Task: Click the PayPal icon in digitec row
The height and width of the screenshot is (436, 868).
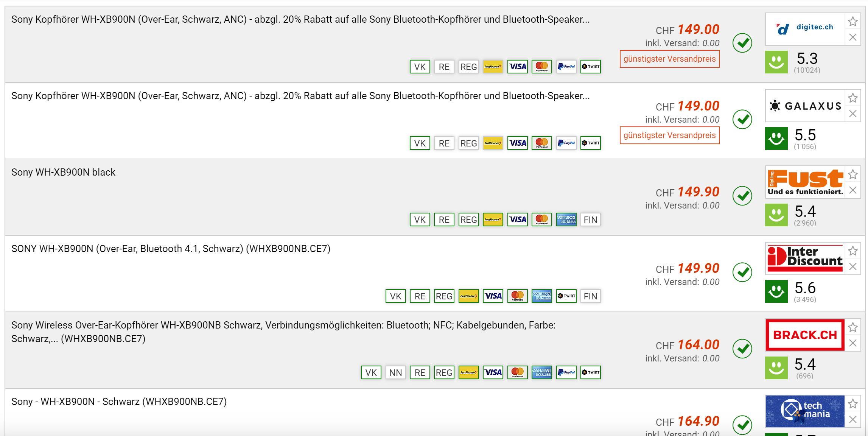Action: (566, 67)
